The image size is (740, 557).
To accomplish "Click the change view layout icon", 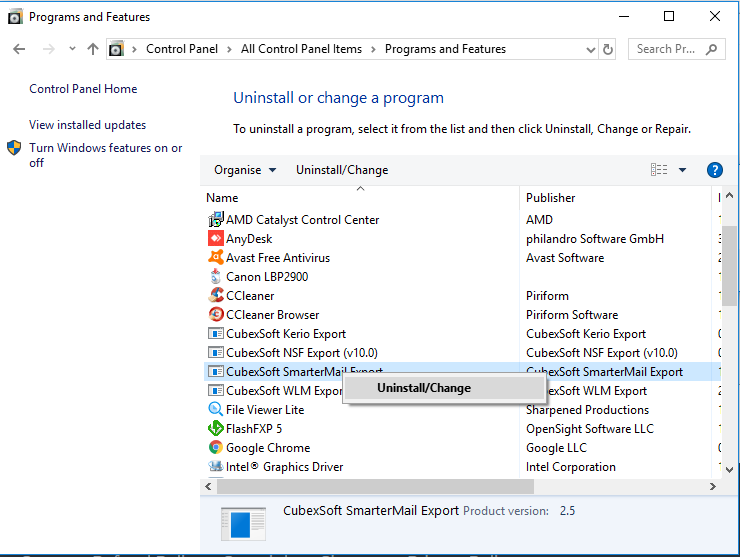I will pos(659,169).
